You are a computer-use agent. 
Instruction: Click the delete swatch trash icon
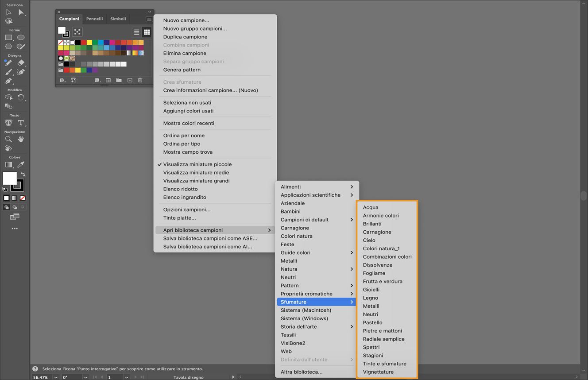(x=140, y=80)
